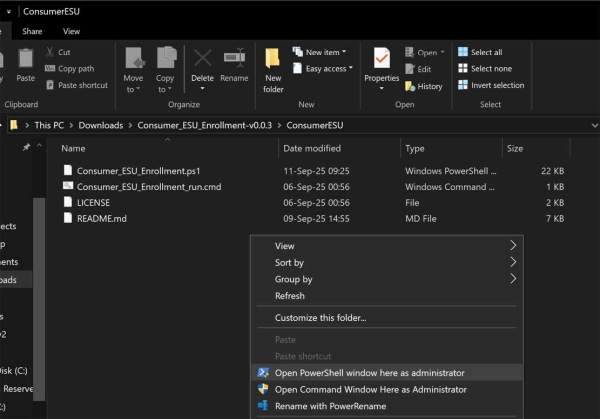Viewport: 600px width, 419px height.
Task: Click Invert selection in the ribbon
Action: pos(491,85)
